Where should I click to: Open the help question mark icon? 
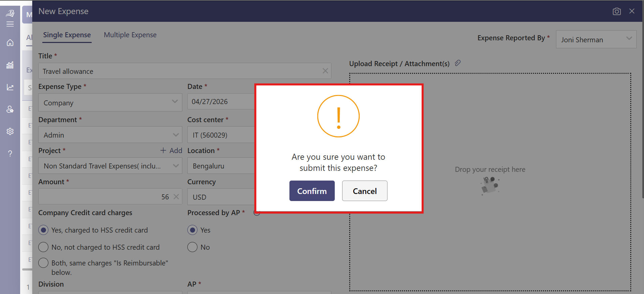coord(10,154)
